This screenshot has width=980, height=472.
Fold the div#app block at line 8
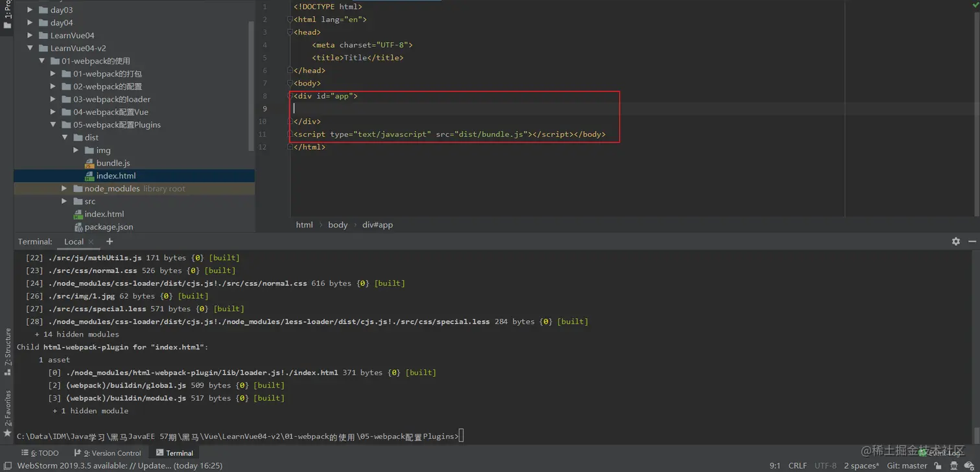[x=290, y=96]
